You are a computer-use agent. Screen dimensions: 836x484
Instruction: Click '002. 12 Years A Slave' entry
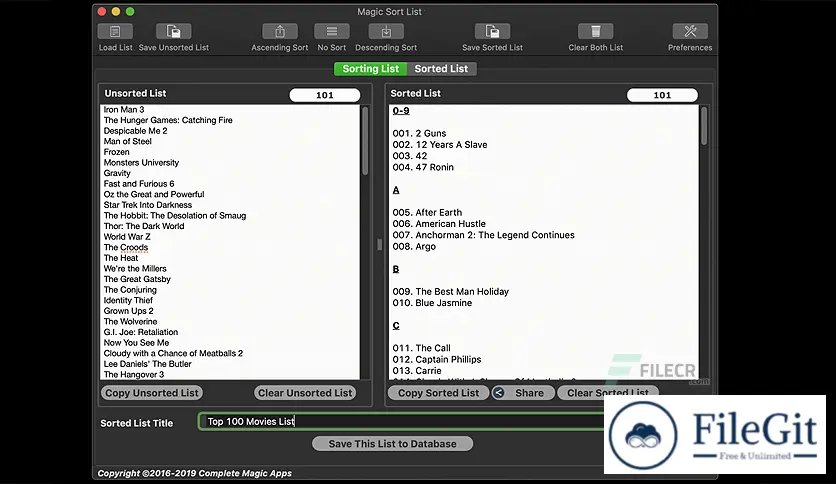(x=440, y=144)
